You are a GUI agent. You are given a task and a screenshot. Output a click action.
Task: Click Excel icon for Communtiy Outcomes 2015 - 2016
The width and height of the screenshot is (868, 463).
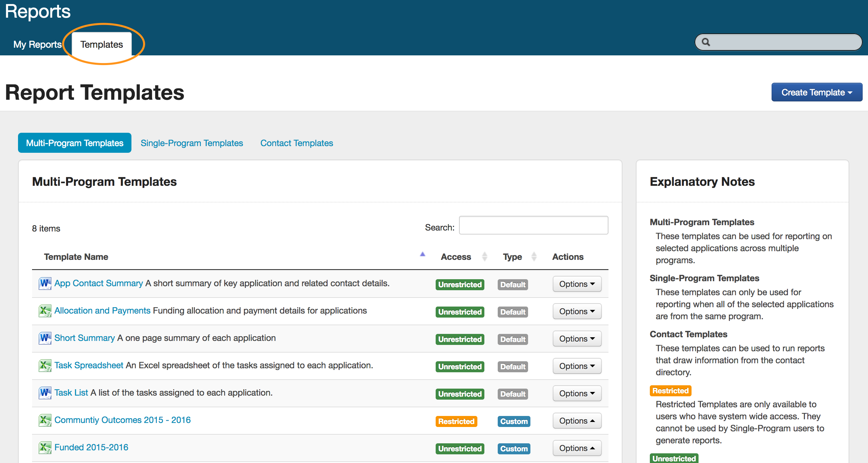click(45, 420)
